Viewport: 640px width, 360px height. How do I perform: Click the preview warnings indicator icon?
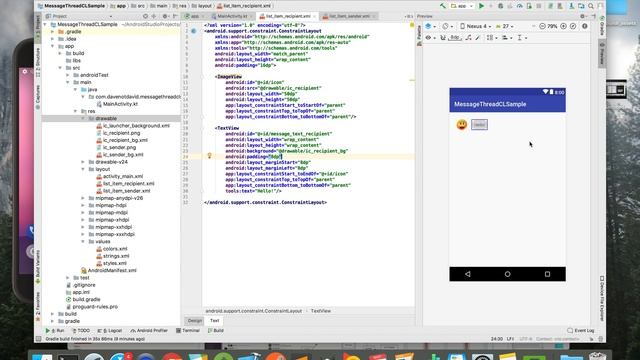point(585,26)
